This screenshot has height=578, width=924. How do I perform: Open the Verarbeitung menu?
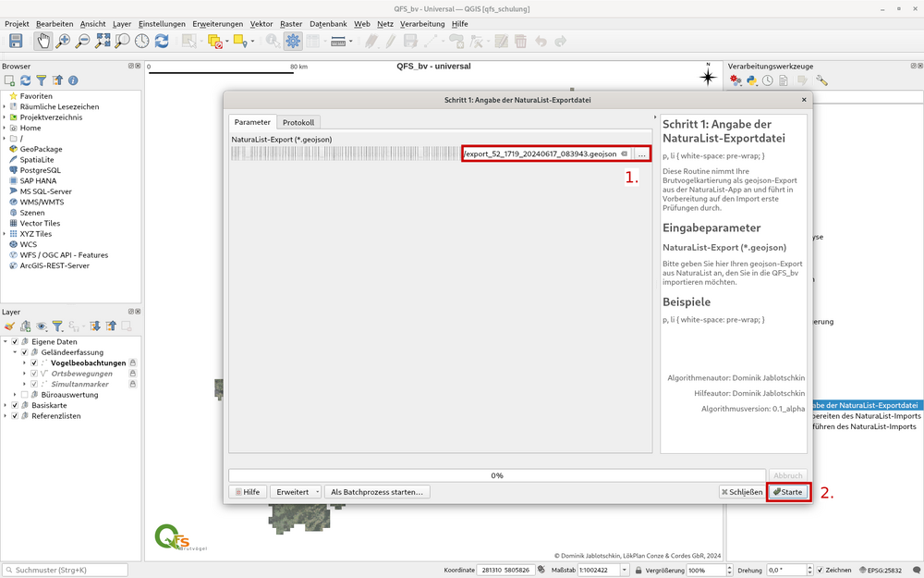click(422, 24)
